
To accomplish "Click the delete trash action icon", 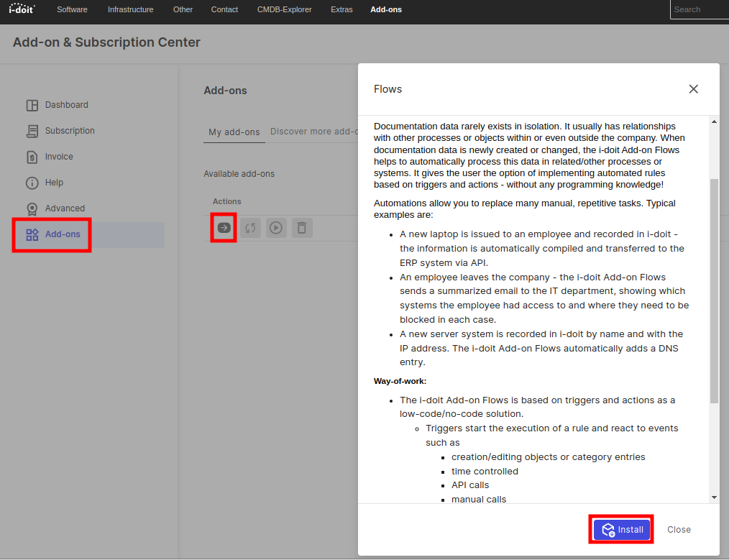I will pyautogui.click(x=302, y=228).
